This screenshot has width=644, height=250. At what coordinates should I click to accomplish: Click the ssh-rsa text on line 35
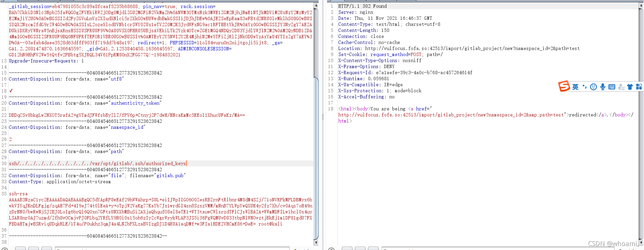point(18,194)
